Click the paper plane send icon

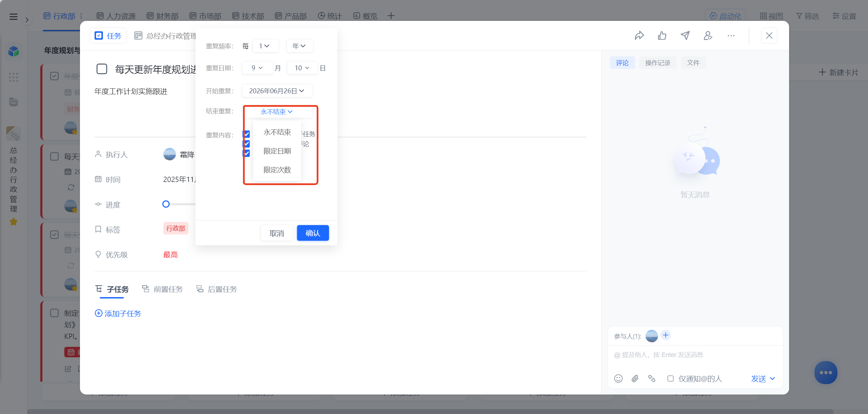point(685,35)
